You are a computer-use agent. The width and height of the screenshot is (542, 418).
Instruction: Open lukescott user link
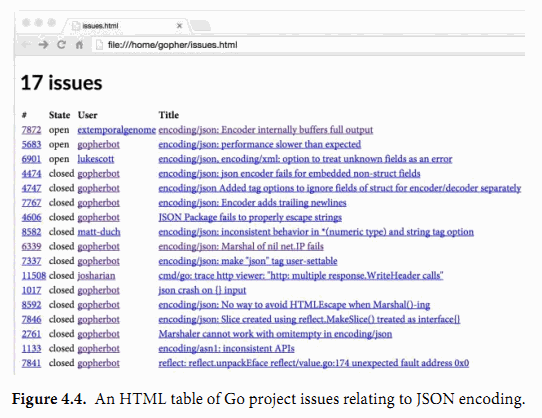tap(95, 159)
